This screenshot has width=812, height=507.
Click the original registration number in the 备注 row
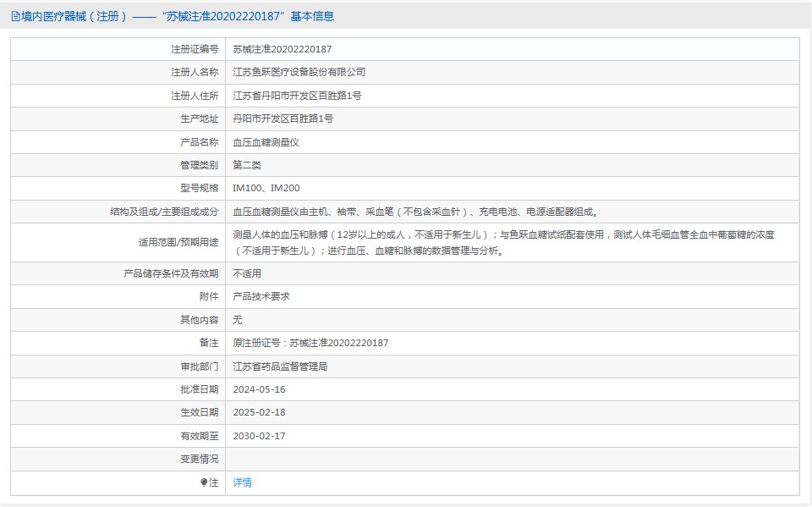[310, 343]
